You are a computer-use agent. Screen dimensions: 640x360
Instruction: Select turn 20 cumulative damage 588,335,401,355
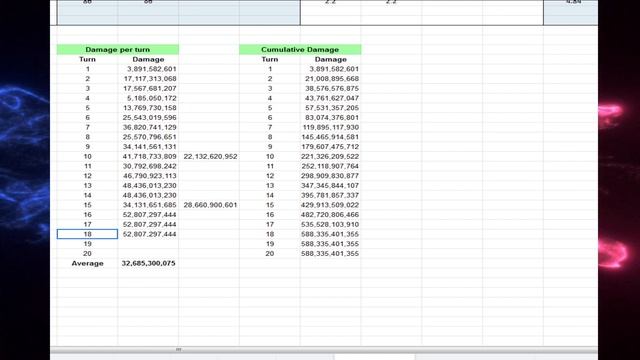[x=331, y=253]
